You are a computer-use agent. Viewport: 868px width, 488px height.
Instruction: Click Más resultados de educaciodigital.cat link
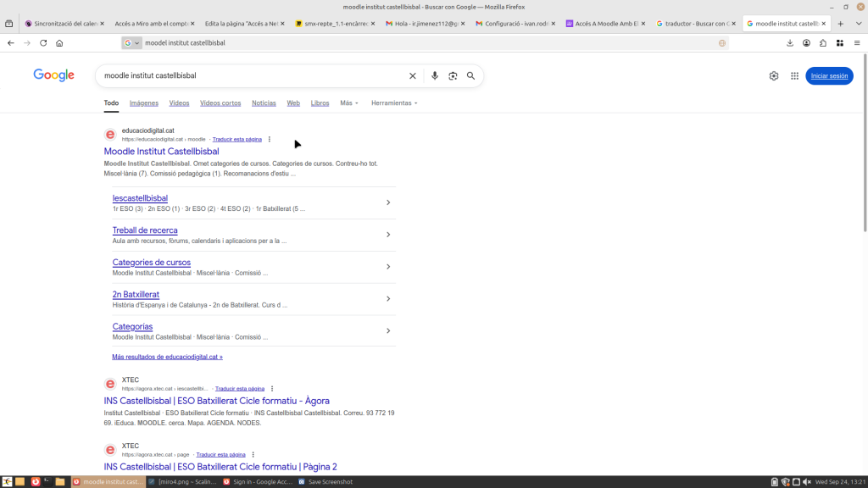click(167, 357)
